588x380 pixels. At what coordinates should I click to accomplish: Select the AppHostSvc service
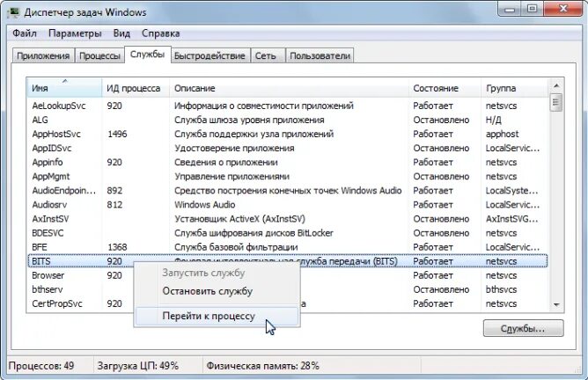[288, 135]
